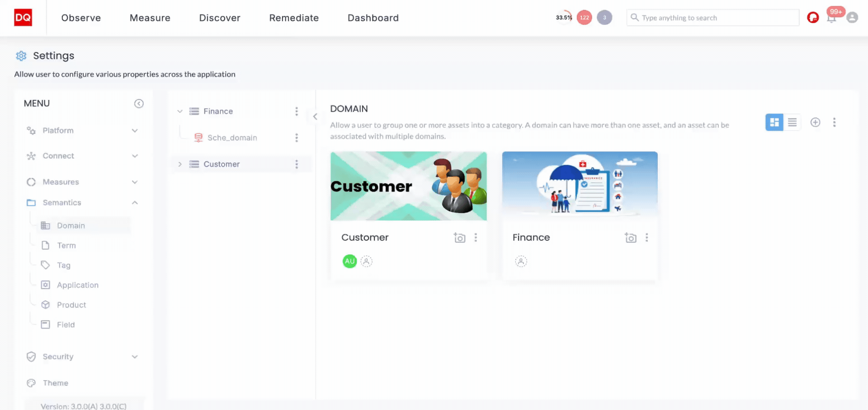The width and height of the screenshot is (868, 410).
Task: Switch to grid card view
Action: (x=774, y=122)
